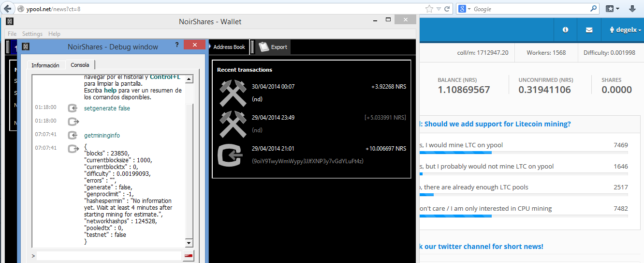This screenshot has height=263, width=644.
Task: Open ypool info icon
Action: pos(565,30)
